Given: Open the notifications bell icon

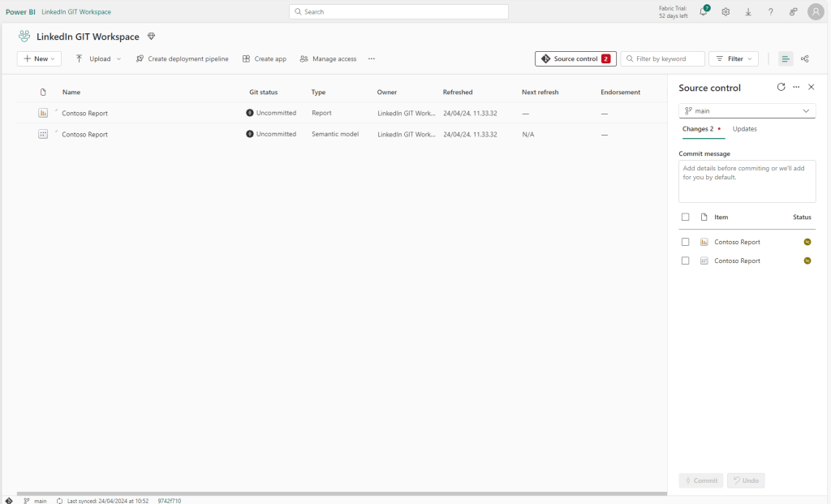Looking at the screenshot, I should coord(703,11).
